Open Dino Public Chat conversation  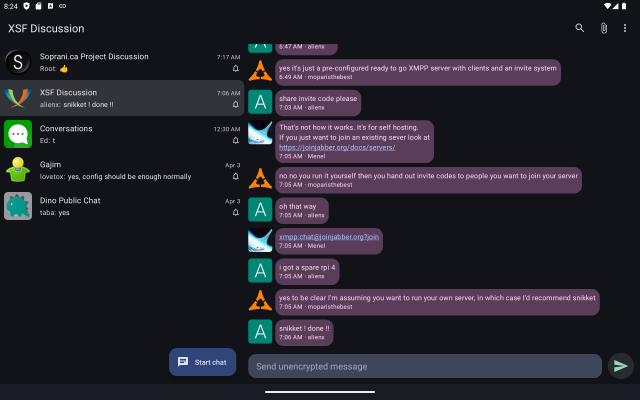(x=120, y=206)
